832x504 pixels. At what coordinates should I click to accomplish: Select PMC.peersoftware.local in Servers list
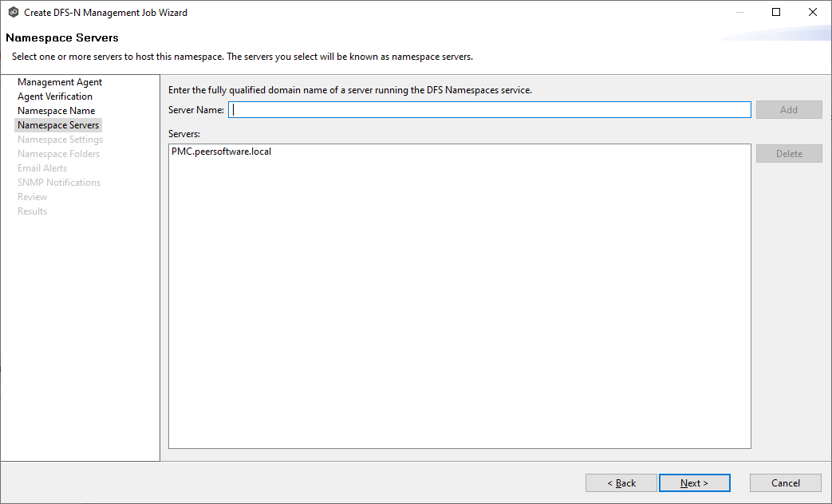(221, 152)
